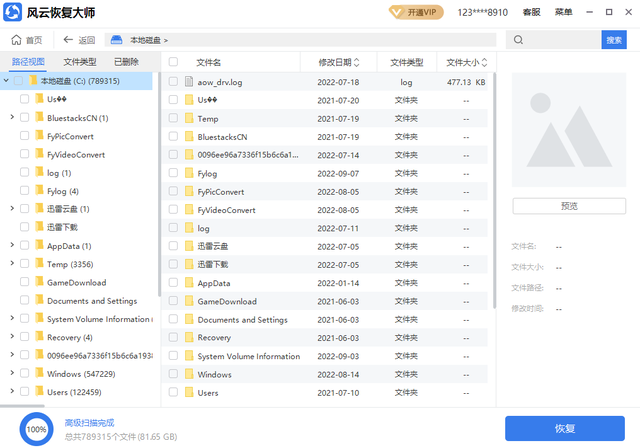Click the 100% scan progress ring
Screen dimensions: 640x448
click(36, 429)
